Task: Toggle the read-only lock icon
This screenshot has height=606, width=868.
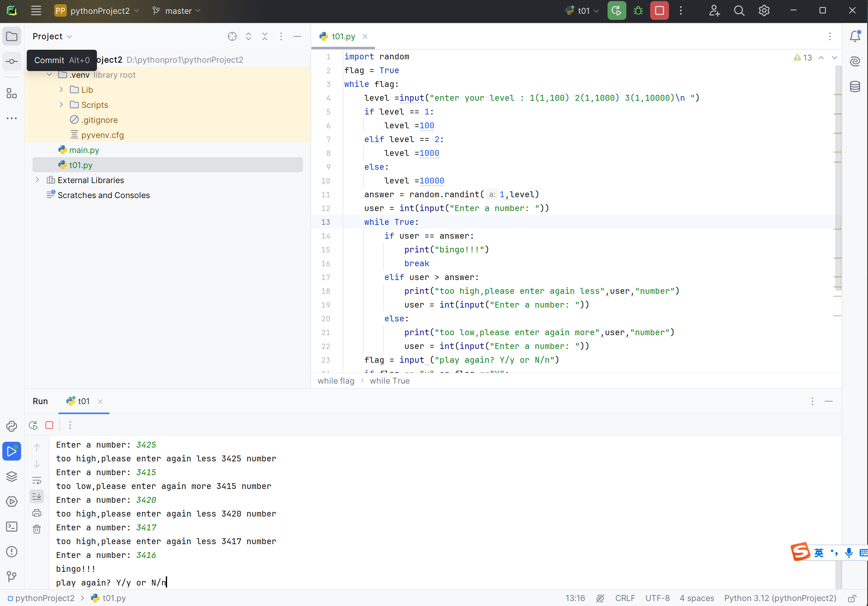Action: click(x=852, y=598)
